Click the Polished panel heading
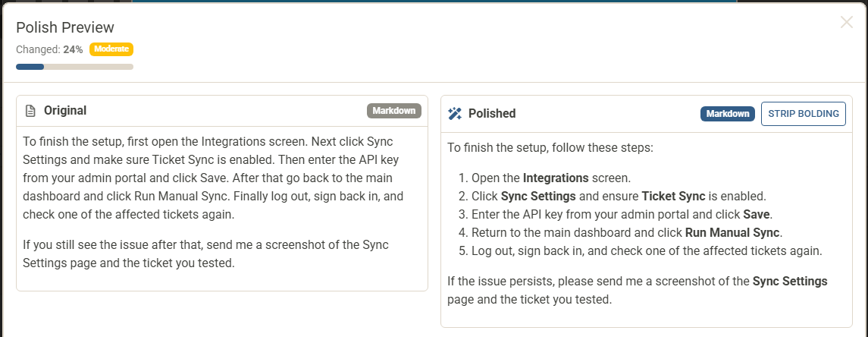Viewport: 868px width, 337px height. tap(492, 114)
